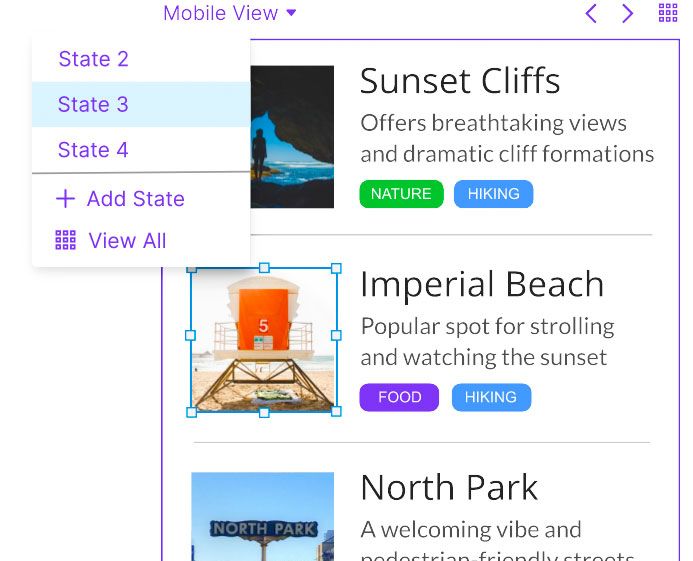Click the green NATURE tag

(401, 194)
